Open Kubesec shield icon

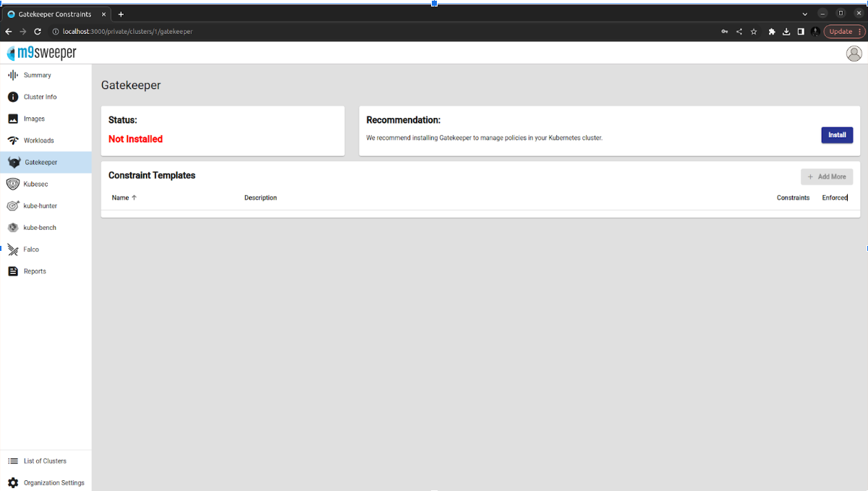tap(12, 184)
